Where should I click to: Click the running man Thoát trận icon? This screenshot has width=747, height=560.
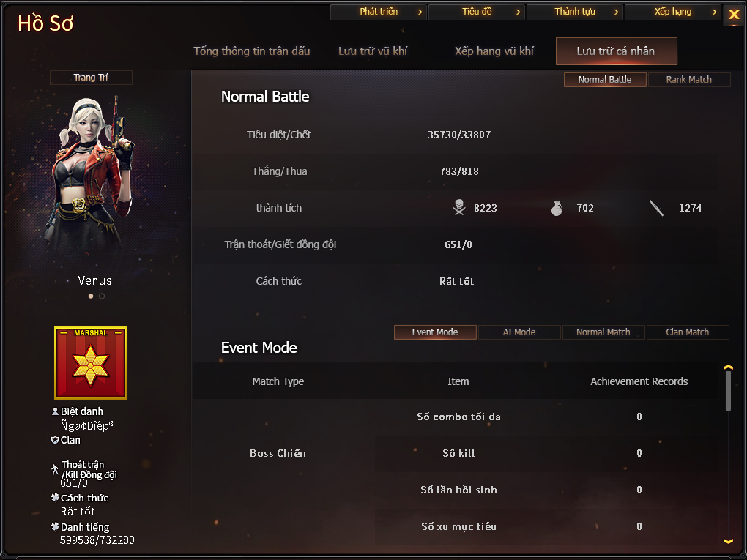(55, 469)
